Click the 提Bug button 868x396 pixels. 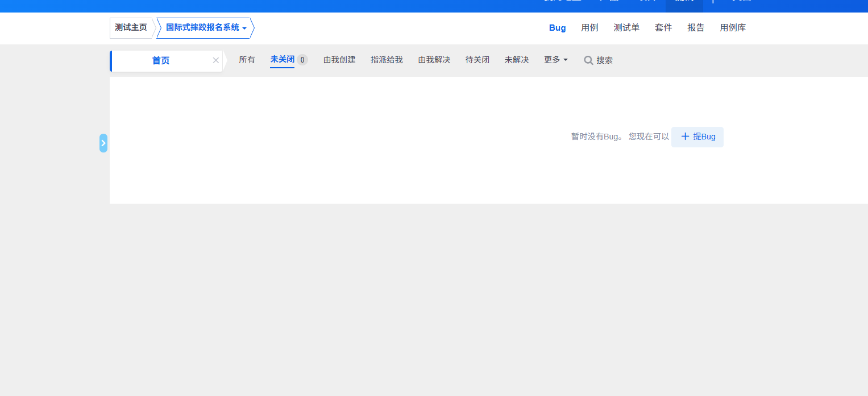pyautogui.click(x=697, y=137)
